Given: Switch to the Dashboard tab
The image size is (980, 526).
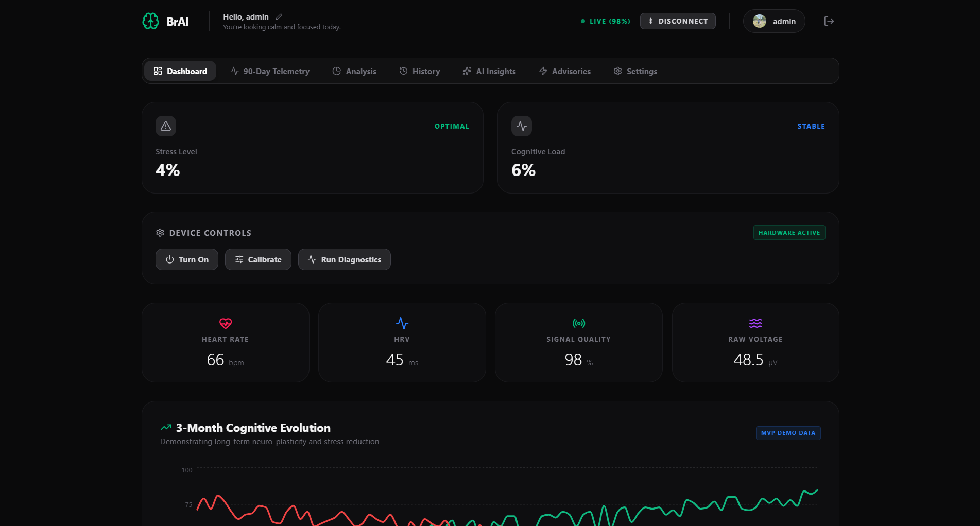Looking at the screenshot, I should [180, 71].
